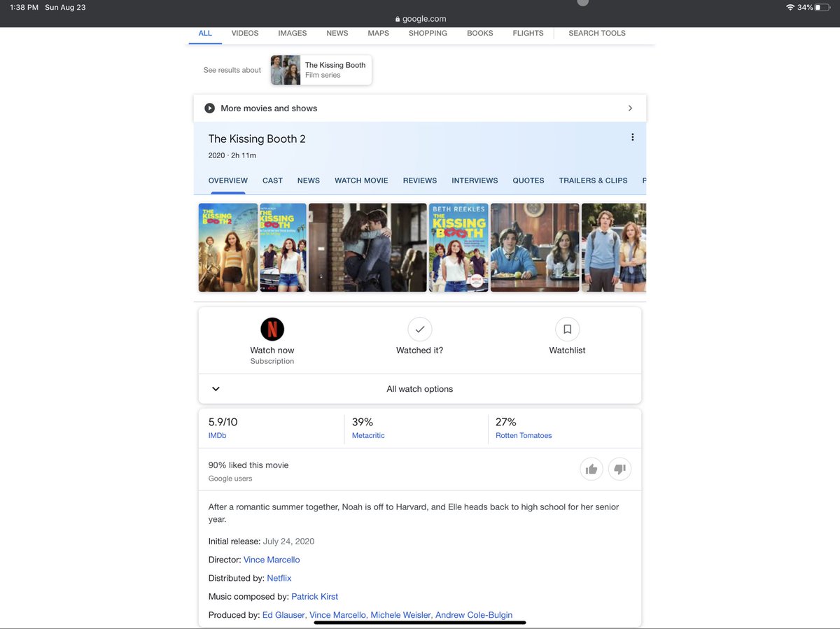Open second Kissing Booth poster with car
The image size is (840, 629).
coord(283,248)
